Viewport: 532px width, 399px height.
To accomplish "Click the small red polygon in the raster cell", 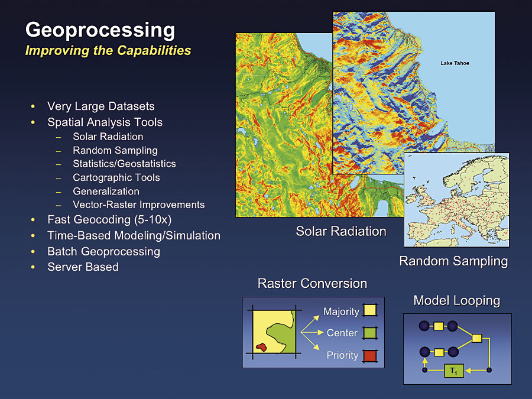I will (261, 347).
